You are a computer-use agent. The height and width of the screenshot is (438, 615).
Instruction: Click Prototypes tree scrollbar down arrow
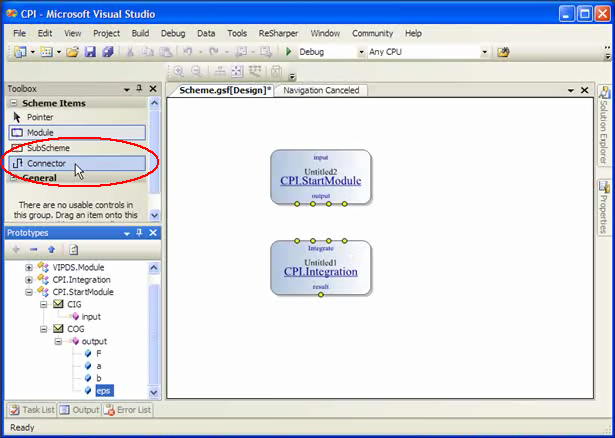coord(154,392)
